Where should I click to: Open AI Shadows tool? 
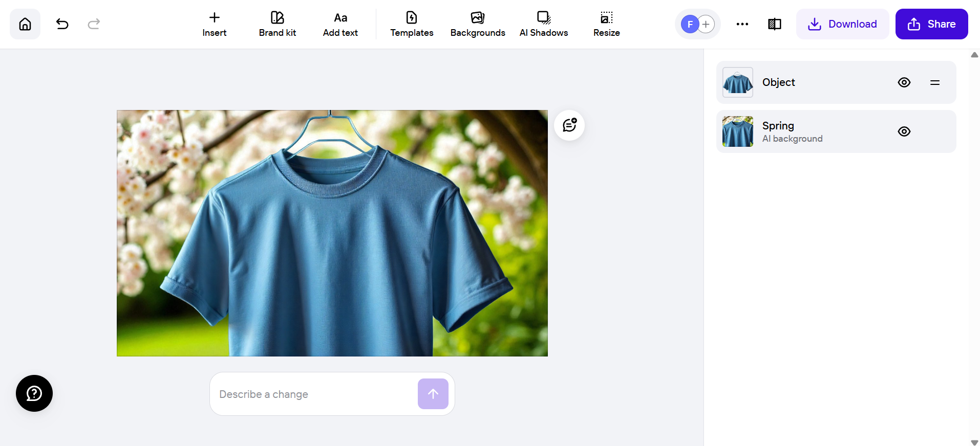tap(543, 24)
